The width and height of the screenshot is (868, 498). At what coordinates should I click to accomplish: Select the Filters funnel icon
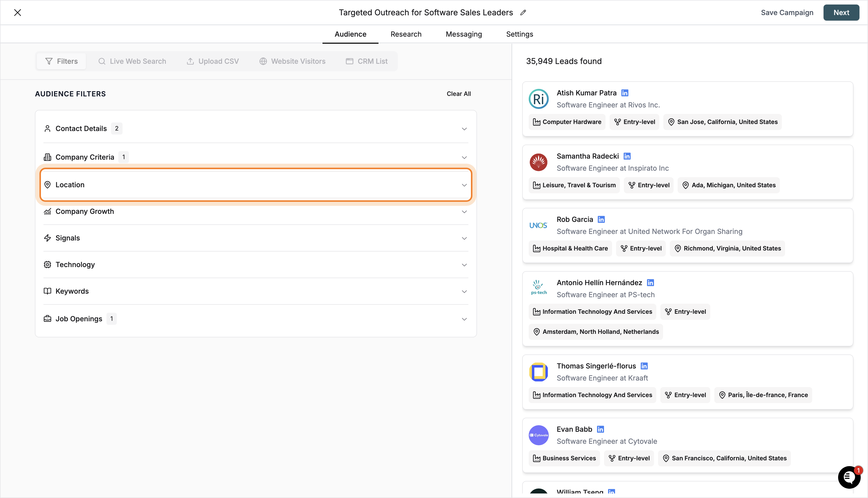[x=49, y=61]
